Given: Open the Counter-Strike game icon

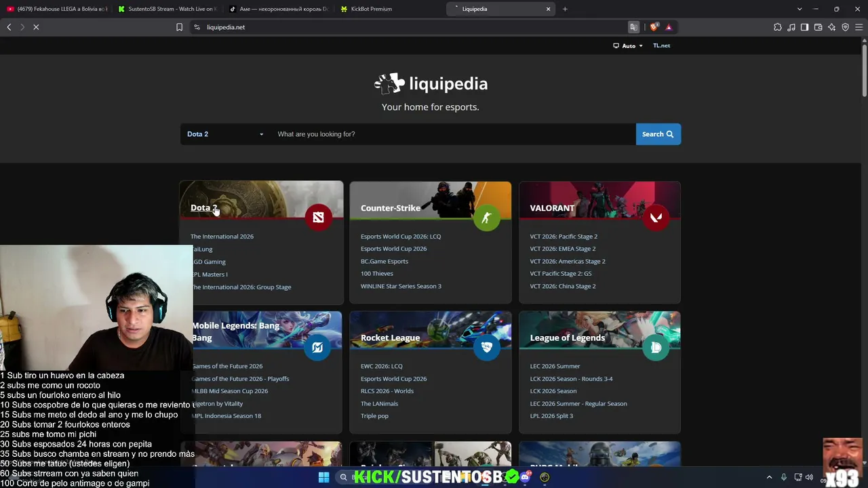Looking at the screenshot, I should point(487,217).
